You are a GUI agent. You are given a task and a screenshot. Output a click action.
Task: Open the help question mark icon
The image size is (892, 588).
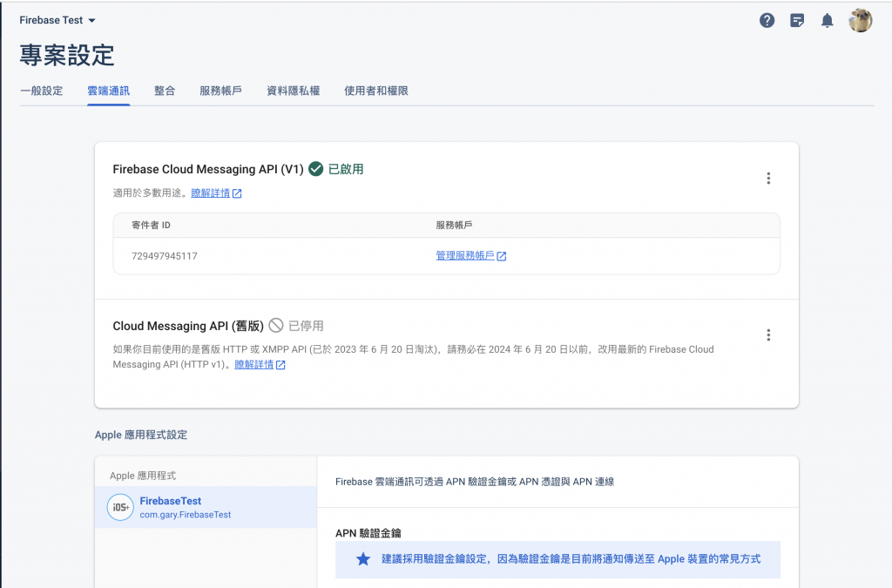tap(767, 21)
